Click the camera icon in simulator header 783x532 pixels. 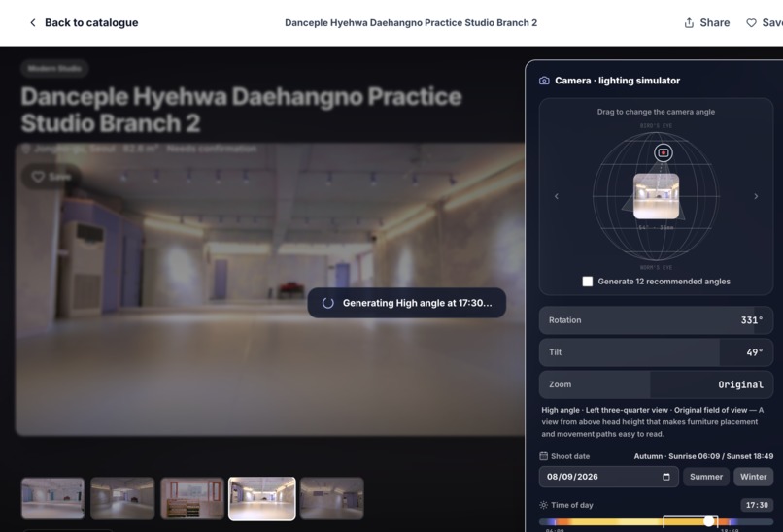tap(544, 81)
